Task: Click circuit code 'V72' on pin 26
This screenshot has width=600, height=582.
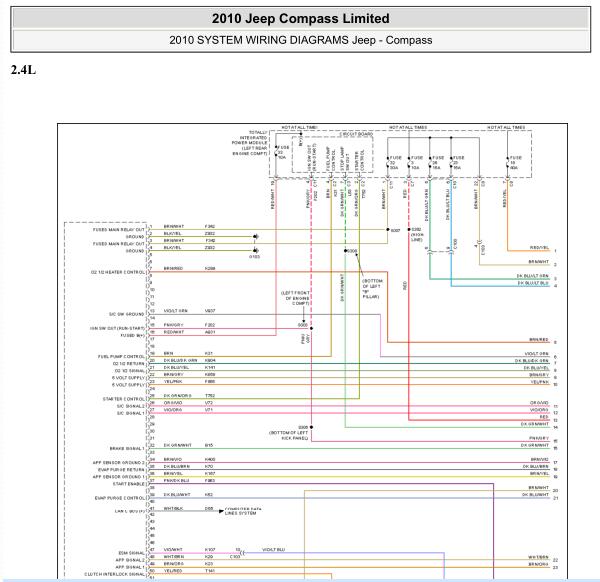Action: coord(209,403)
